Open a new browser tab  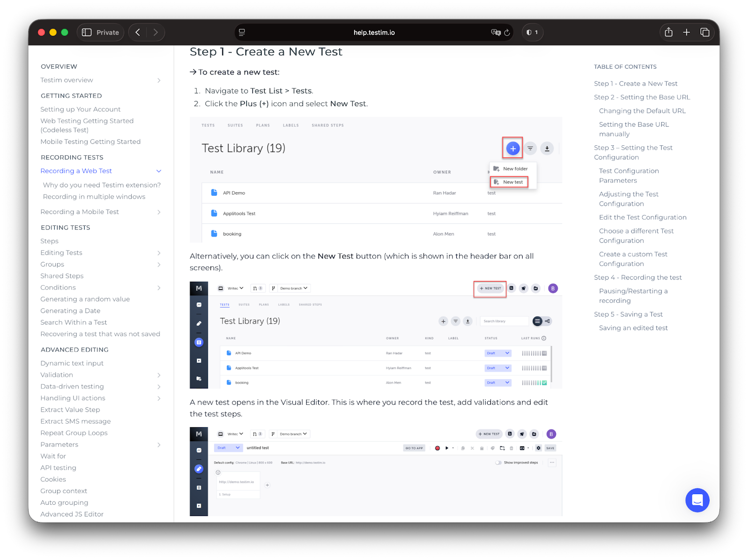(686, 32)
